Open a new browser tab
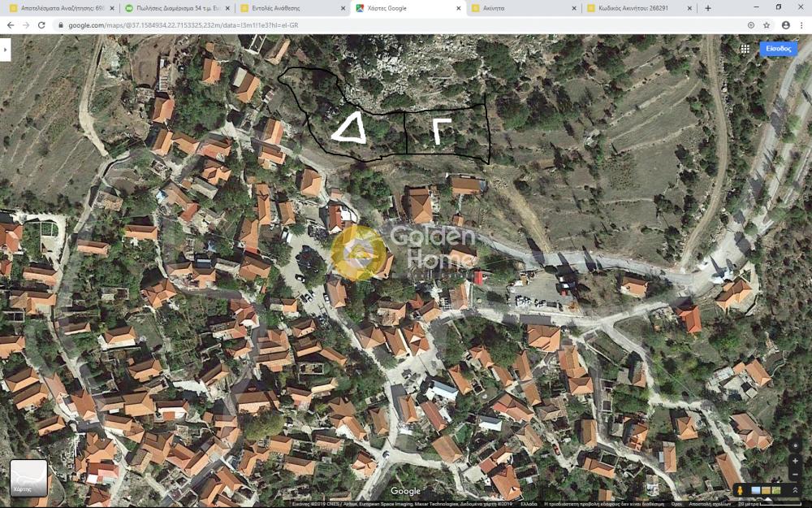Image resolution: width=812 pixels, height=508 pixels. tap(708, 8)
